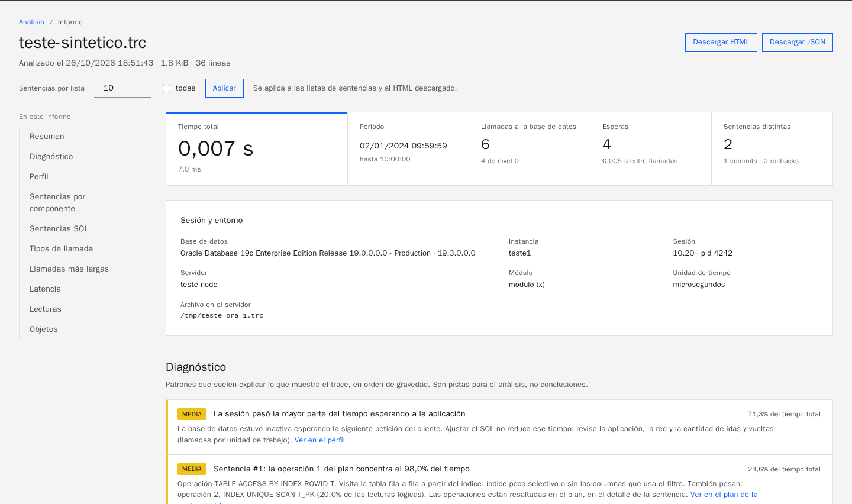
Task: Select the Oracle Database 19c version text
Action: [328, 253]
